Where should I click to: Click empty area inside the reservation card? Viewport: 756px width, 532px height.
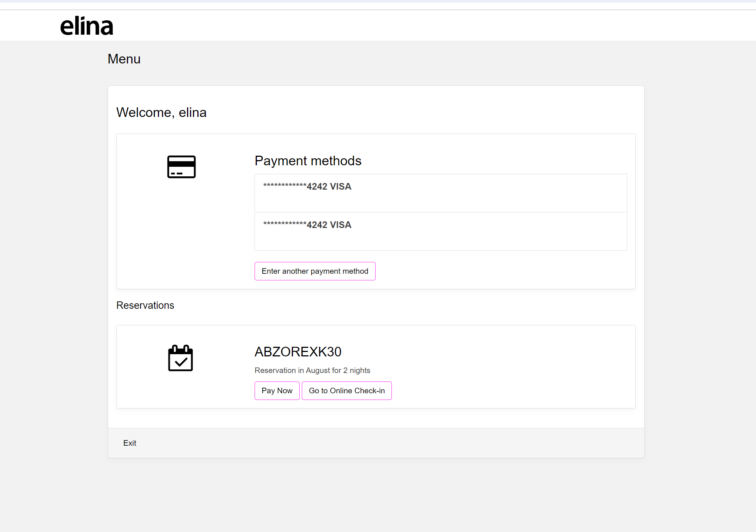[517, 365]
